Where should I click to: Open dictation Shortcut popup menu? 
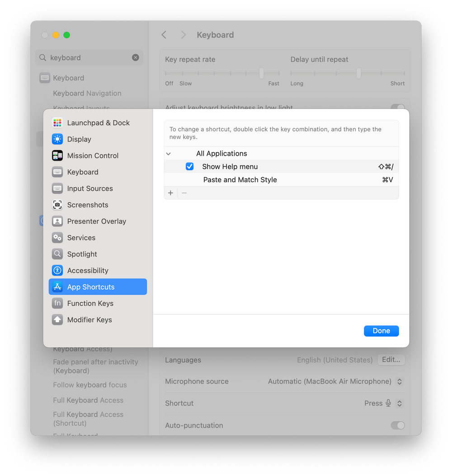pyautogui.click(x=400, y=403)
